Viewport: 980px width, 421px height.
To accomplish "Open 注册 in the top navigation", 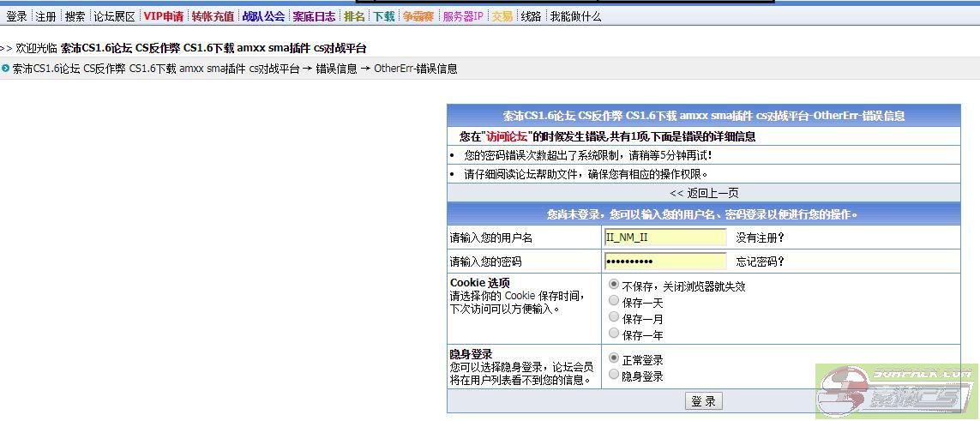I will [45, 16].
